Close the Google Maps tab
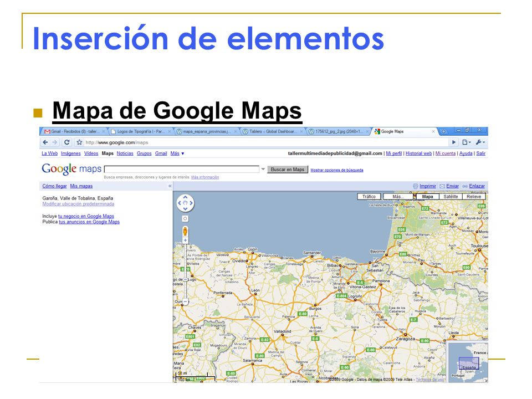Viewport: 532px width, 399px height. tap(433, 131)
